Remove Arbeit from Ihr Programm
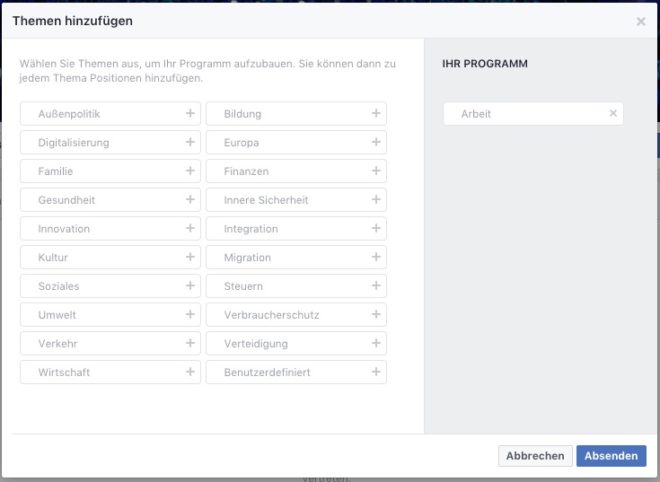The width and height of the screenshot is (660, 482). click(x=613, y=113)
